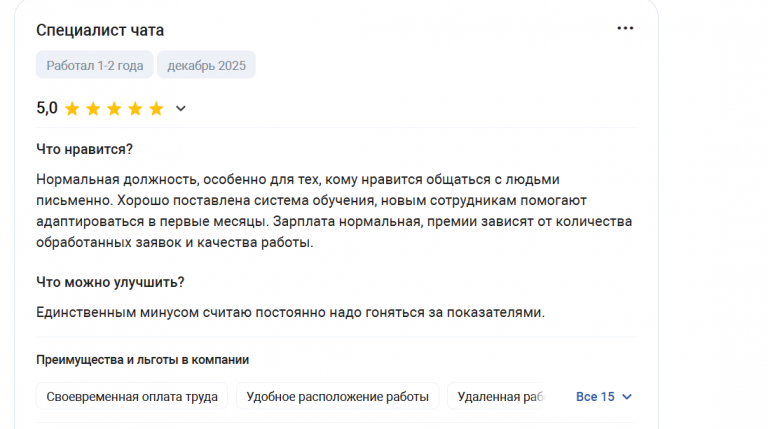Click the 'Преимущества и льготы в компании' heading

[142, 359]
